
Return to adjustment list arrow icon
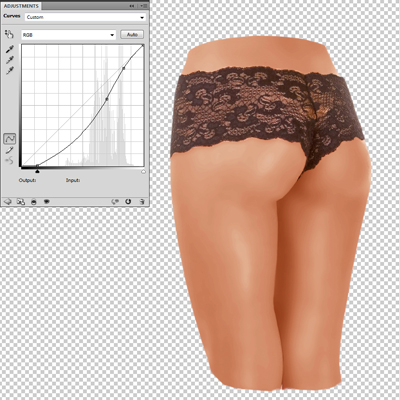click(7, 202)
